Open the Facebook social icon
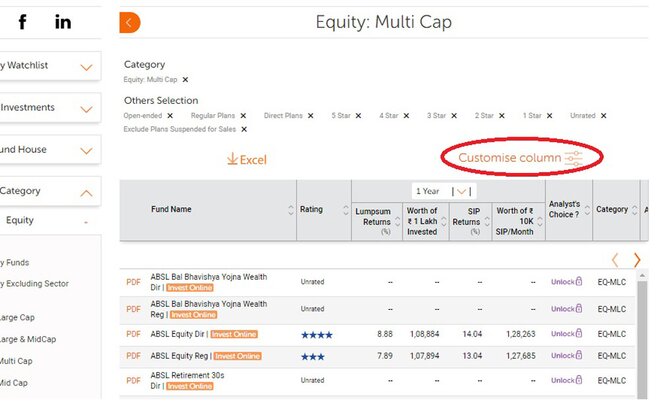The image size is (660, 406). [x=23, y=22]
